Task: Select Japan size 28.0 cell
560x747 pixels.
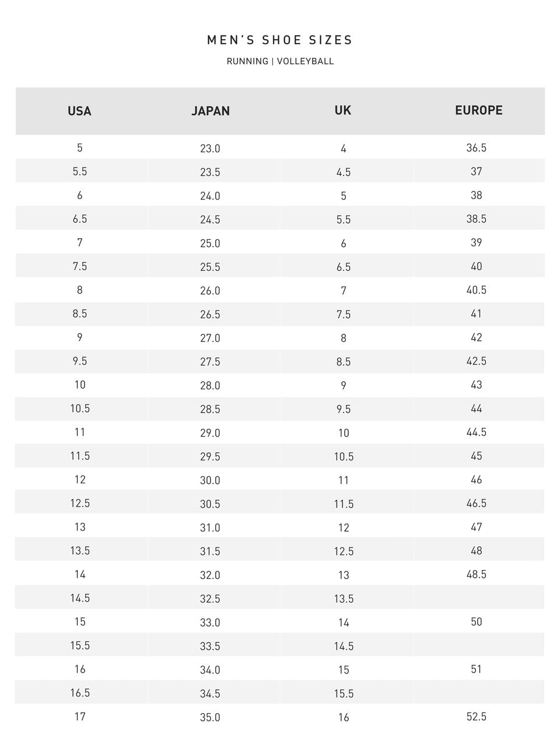Action: [210, 385]
